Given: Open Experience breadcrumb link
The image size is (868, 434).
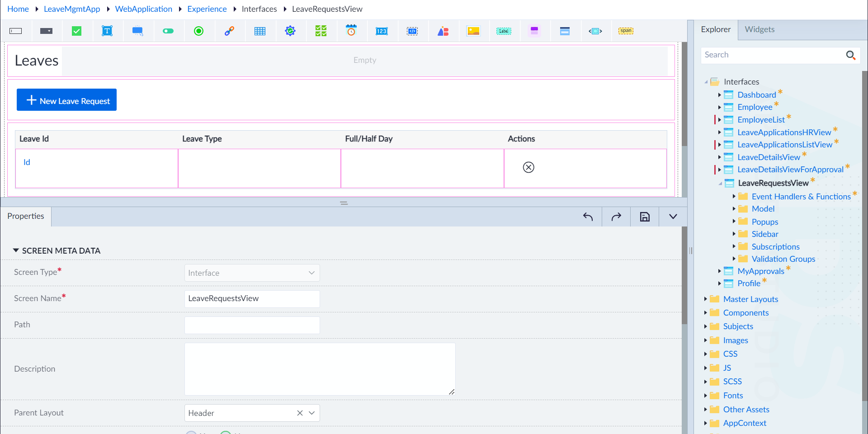Looking at the screenshot, I should point(207,9).
